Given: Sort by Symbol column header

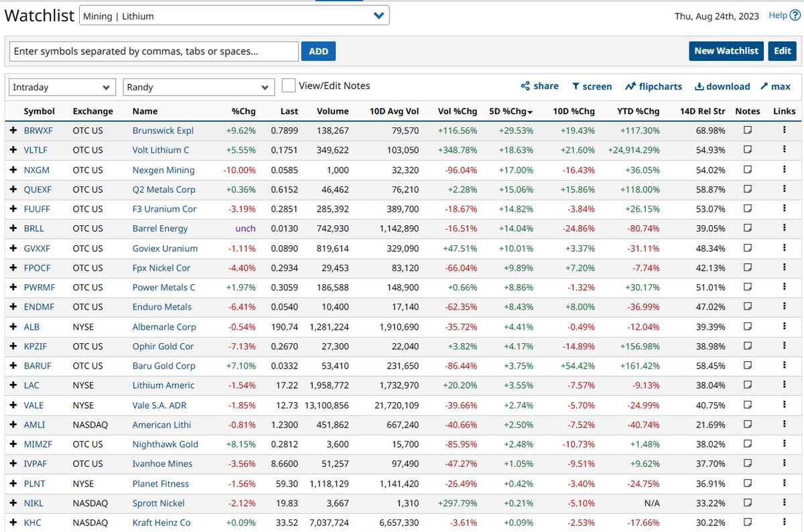Looking at the screenshot, I should click(39, 111).
